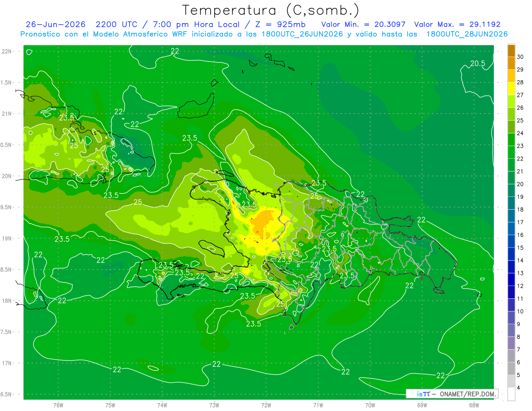Click the "20.5" contour label
This screenshot has width=532, height=411.
click(477, 63)
